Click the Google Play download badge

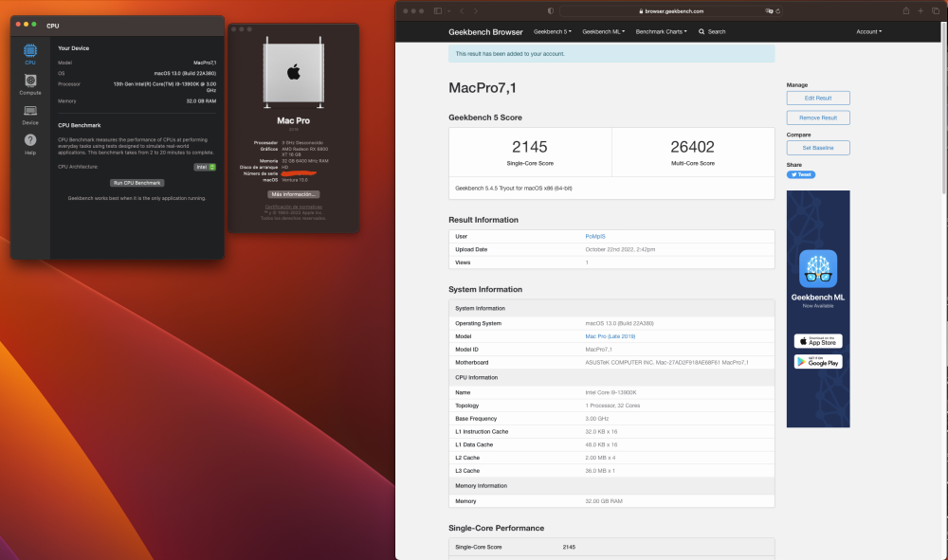click(818, 362)
